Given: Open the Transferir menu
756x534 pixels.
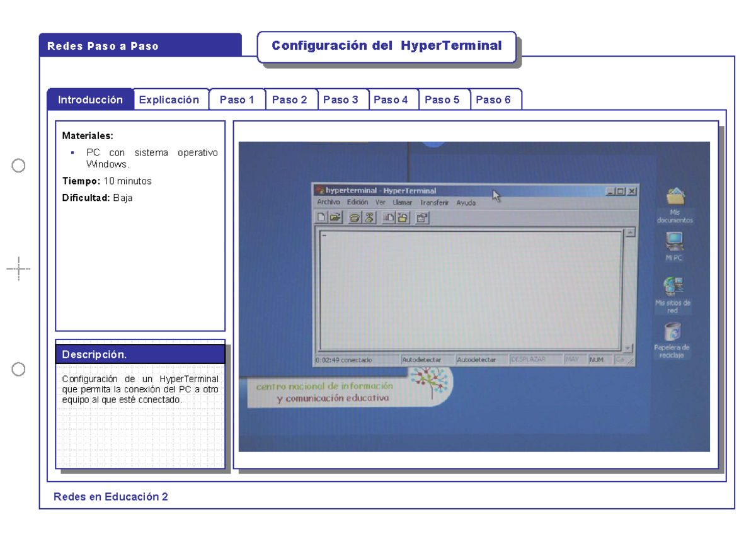Looking at the screenshot, I should (x=435, y=203).
